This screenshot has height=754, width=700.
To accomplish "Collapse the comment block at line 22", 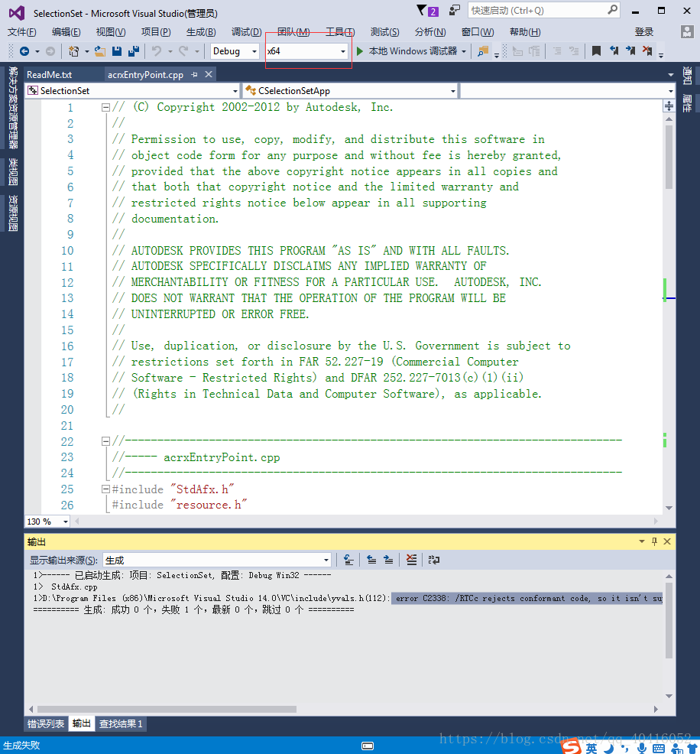I will (x=105, y=441).
